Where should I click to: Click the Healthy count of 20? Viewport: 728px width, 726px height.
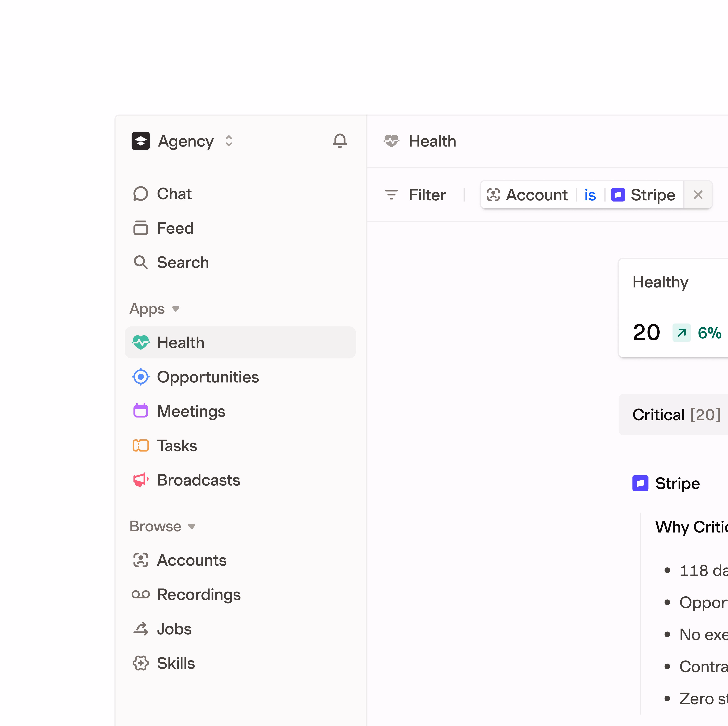click(647, 333)
